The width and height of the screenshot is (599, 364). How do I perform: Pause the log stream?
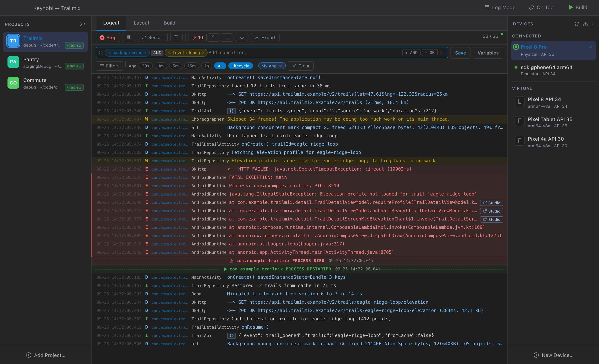pyautogui.click(x=129, y=37)
